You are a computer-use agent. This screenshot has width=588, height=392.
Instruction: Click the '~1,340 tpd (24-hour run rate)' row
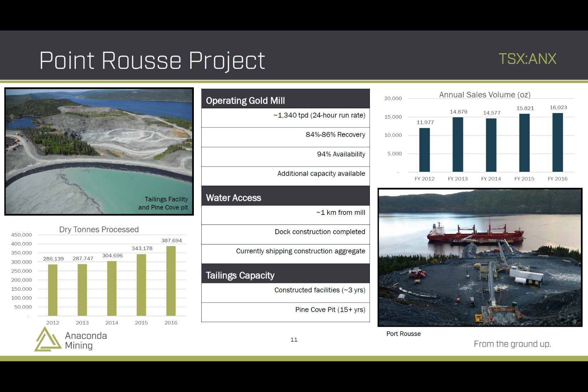pos(285,118)
